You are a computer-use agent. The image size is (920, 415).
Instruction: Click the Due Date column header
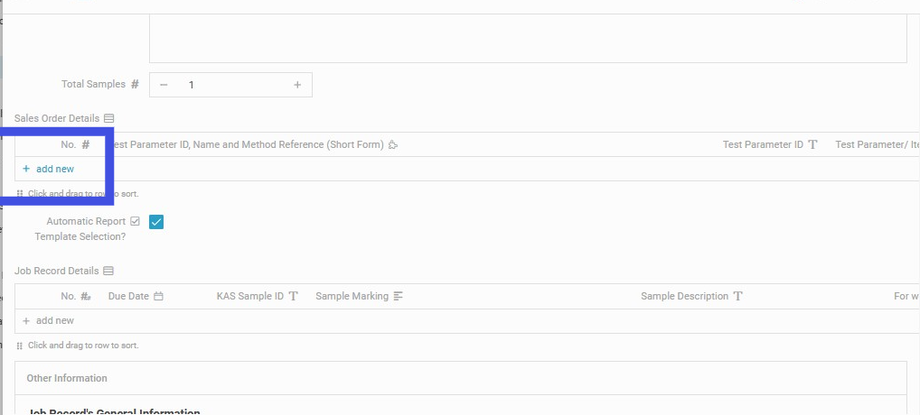tap(128, 296)
